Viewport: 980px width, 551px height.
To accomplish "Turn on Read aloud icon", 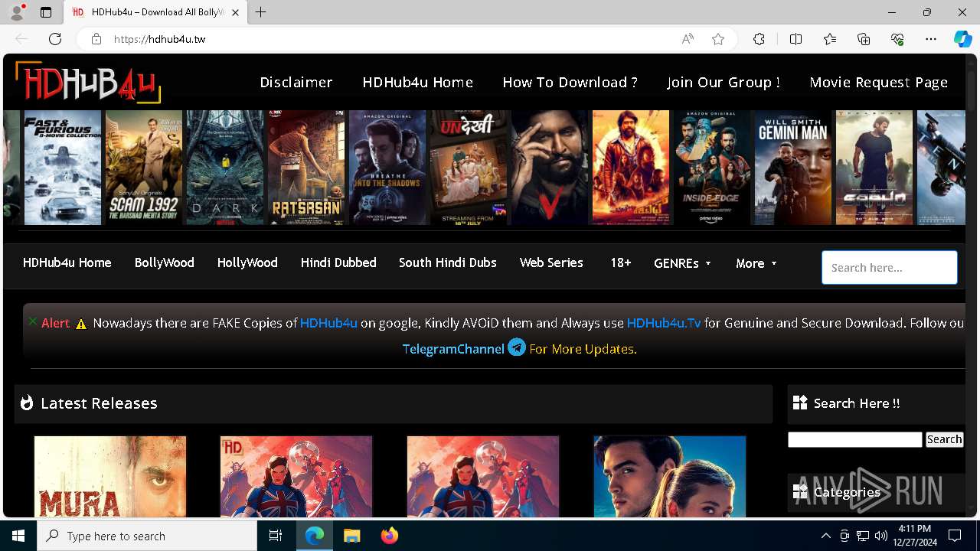I will pos(688,39).
